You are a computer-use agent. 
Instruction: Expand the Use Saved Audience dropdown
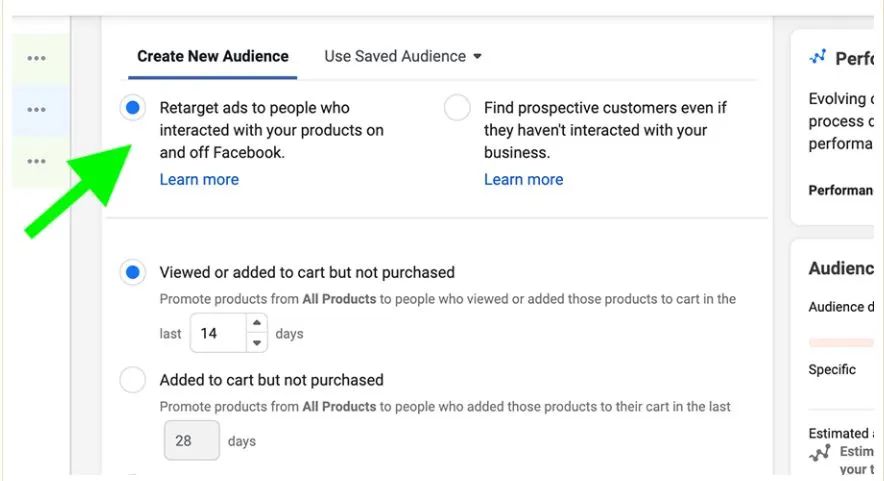(x=403, y=56)
